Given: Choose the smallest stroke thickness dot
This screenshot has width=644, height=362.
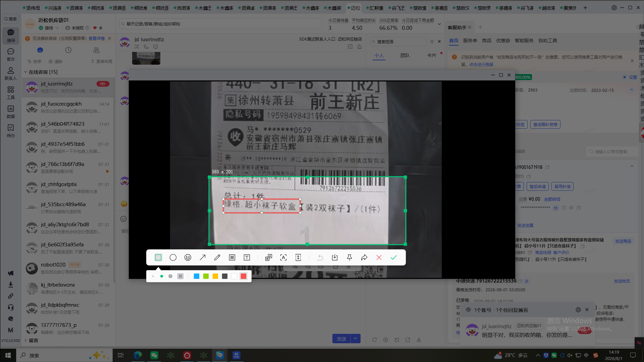Looking at the screenshot, I should (x=153, y=276).
